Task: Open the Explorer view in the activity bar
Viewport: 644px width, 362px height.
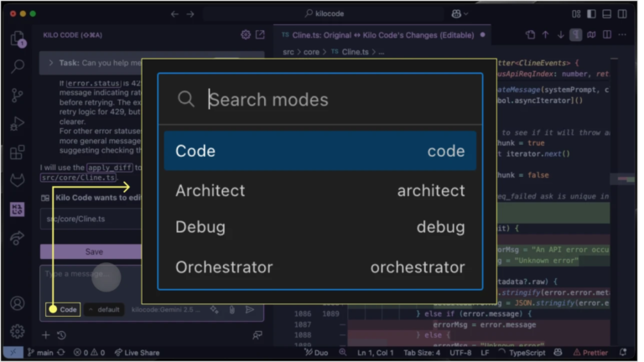Action: (x=18, y=39)
